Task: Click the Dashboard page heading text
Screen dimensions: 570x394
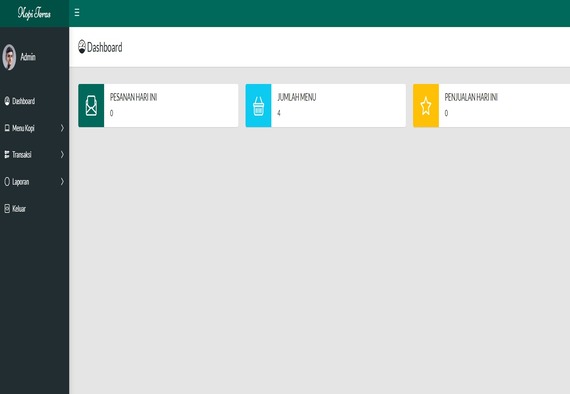Action: pos(105,47)
